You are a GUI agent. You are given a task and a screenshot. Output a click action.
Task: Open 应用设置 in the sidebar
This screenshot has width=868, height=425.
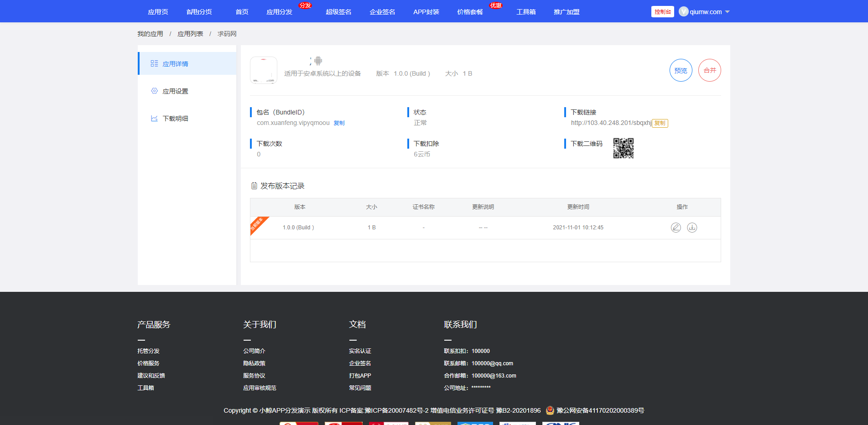tap(175, 91)
